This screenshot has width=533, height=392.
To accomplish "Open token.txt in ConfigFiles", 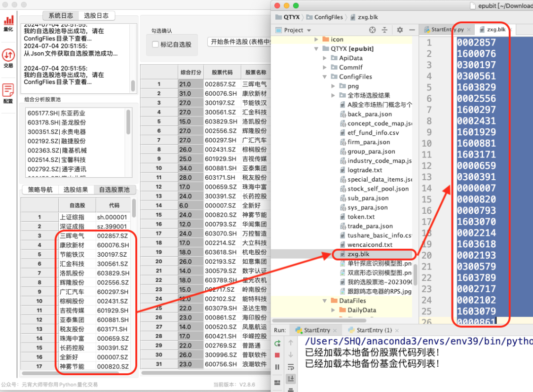I will click(361, 217).
